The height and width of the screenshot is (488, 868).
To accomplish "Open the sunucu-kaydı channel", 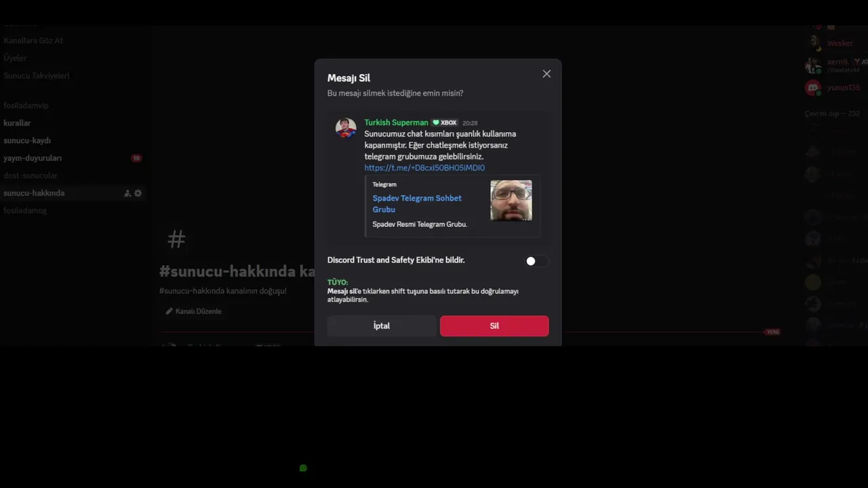I will (x=27, y=141).
